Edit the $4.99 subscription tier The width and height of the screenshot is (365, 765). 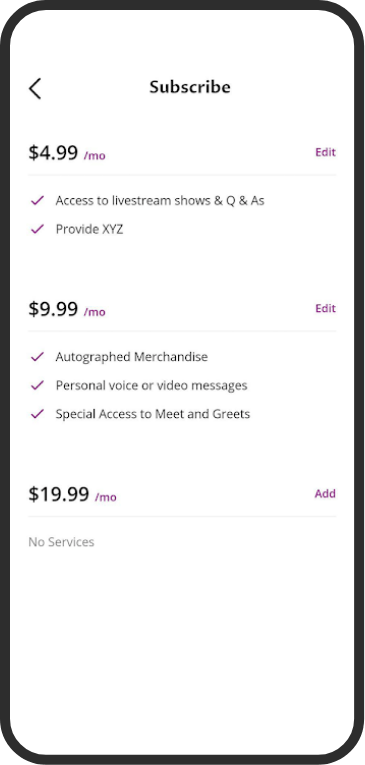[325, 152]
